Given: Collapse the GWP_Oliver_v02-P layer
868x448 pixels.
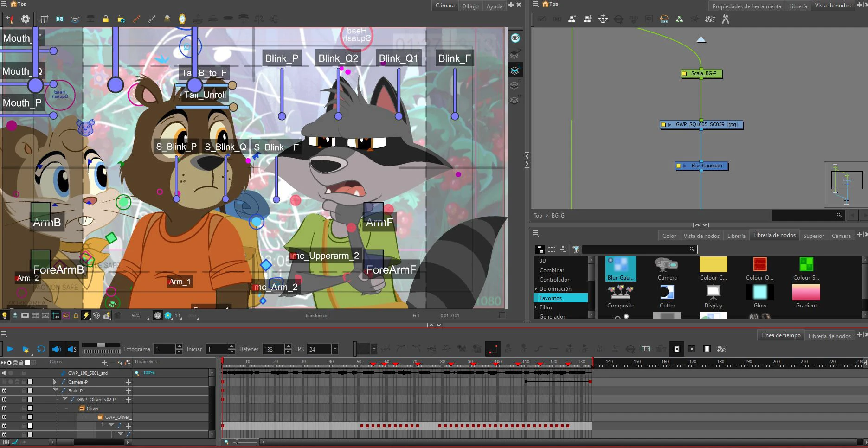Looking at the screenshot, I should coord(65,399).
